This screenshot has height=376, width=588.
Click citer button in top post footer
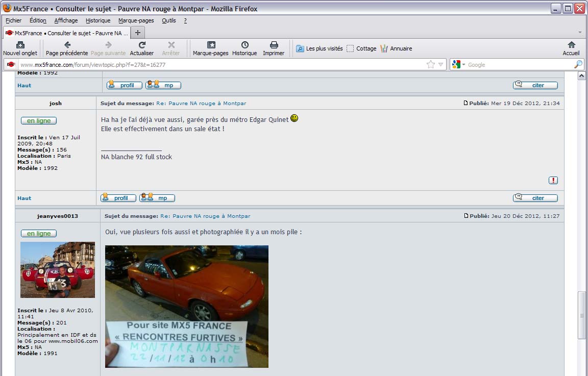pyautogui.click(x=535, y=85)
